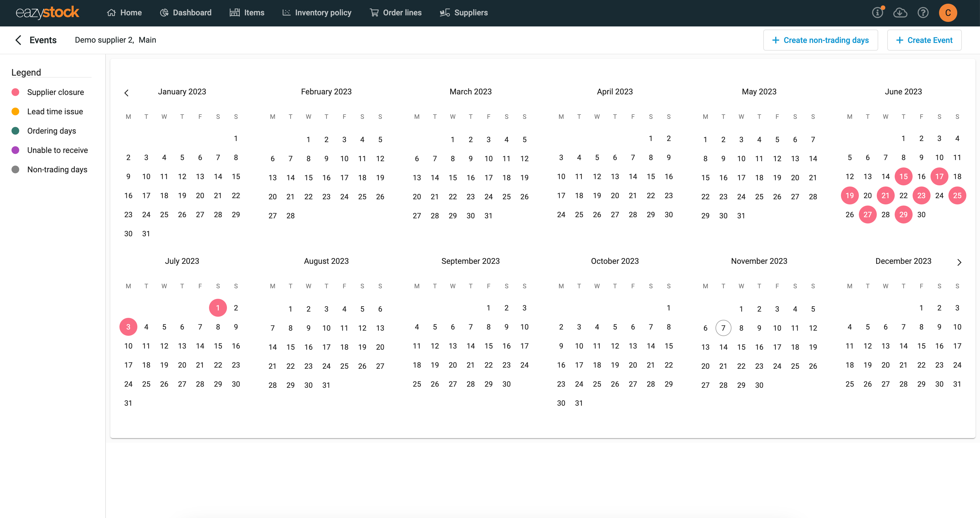Navigate to Items page
This screenshot has height=518, width=980.
tap(247, 13)
